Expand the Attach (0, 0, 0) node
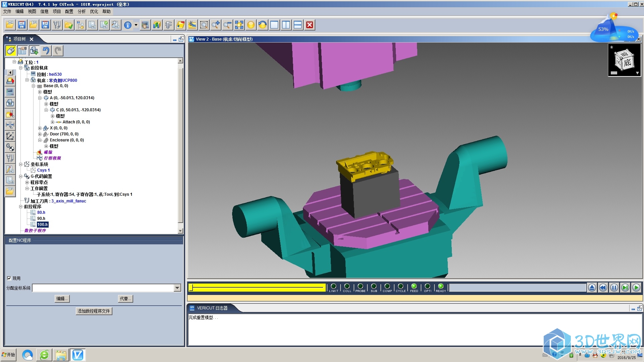The image size is (644, 362). coord(52,122)
